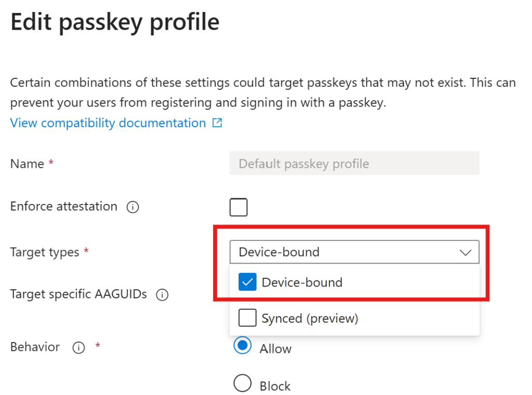Screen dimensions: 532x395
Task: Click the Enforce attestation label
Action: click(x=63, y=207)
